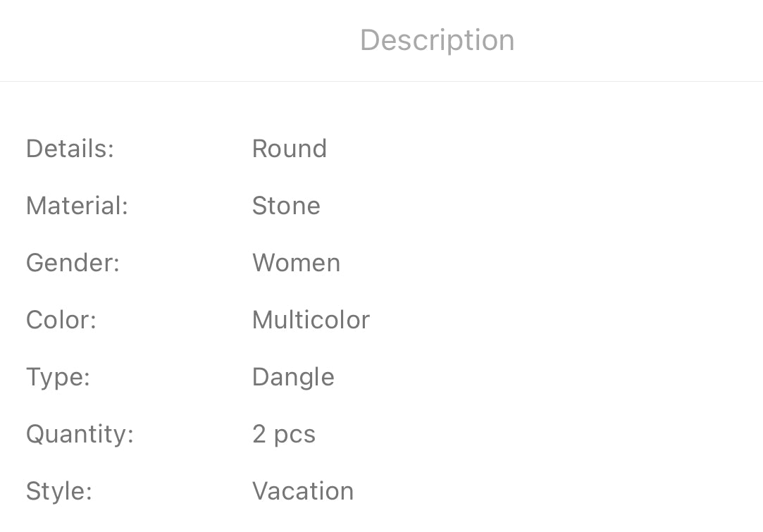Click the number 2 in Quantity row
The height and width of the screenshot is (532, 763).
pos(259,434)
